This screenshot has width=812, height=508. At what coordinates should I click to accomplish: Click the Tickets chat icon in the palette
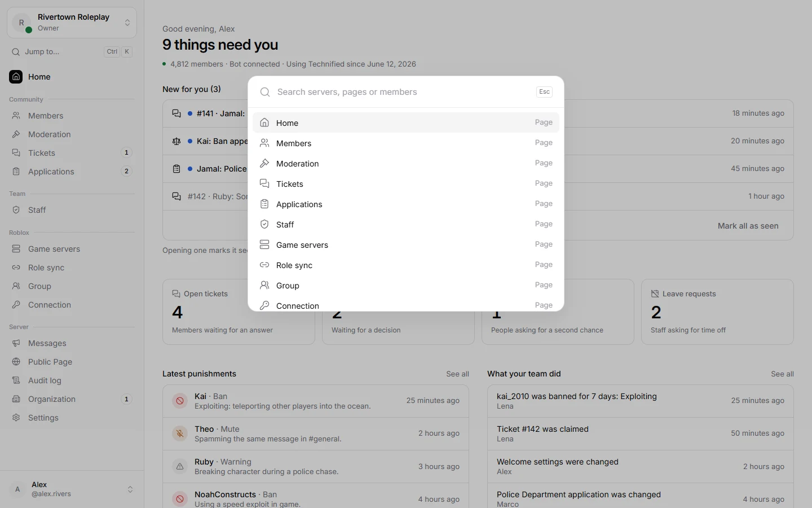(264, 183)
